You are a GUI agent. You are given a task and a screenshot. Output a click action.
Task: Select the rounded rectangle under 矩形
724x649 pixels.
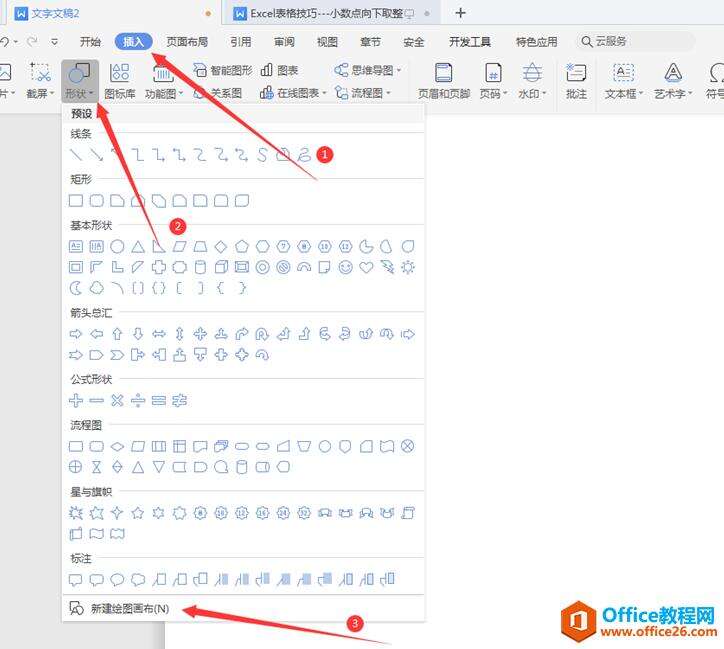(97, 200)
